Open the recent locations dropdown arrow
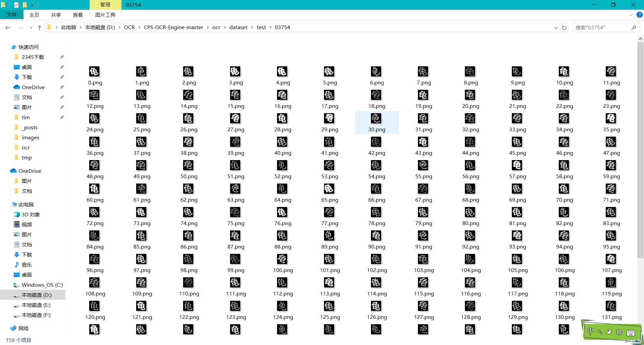 pyautogui.click(x=31, y=28)
